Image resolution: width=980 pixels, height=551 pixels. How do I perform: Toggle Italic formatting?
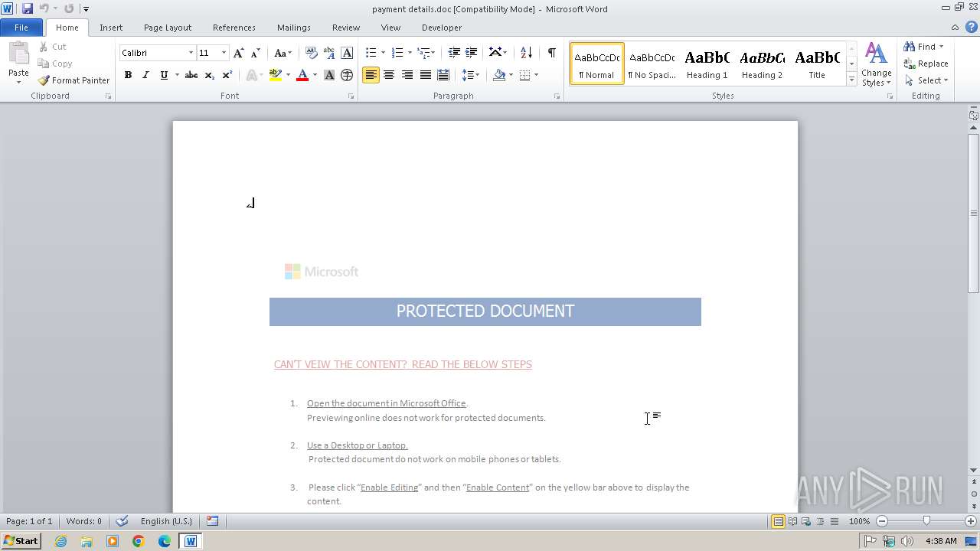tap(145, 75)
